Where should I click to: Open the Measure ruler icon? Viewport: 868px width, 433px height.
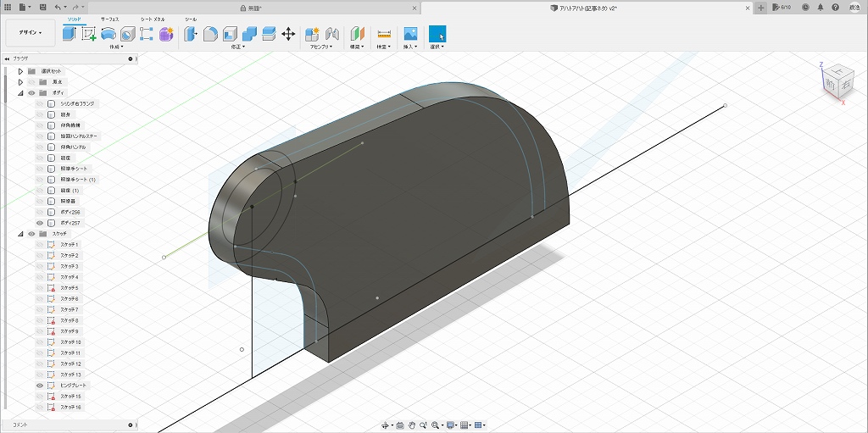point(384,34)
